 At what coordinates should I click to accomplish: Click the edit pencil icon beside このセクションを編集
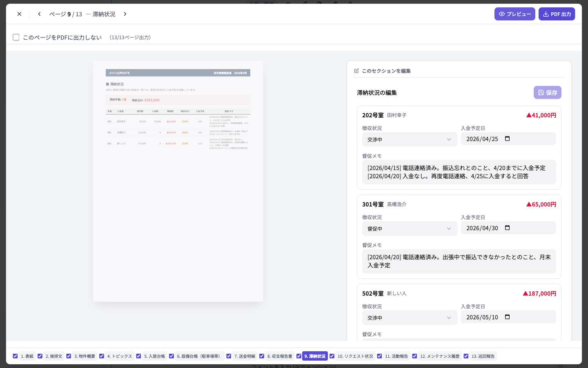tap(356, 71)
